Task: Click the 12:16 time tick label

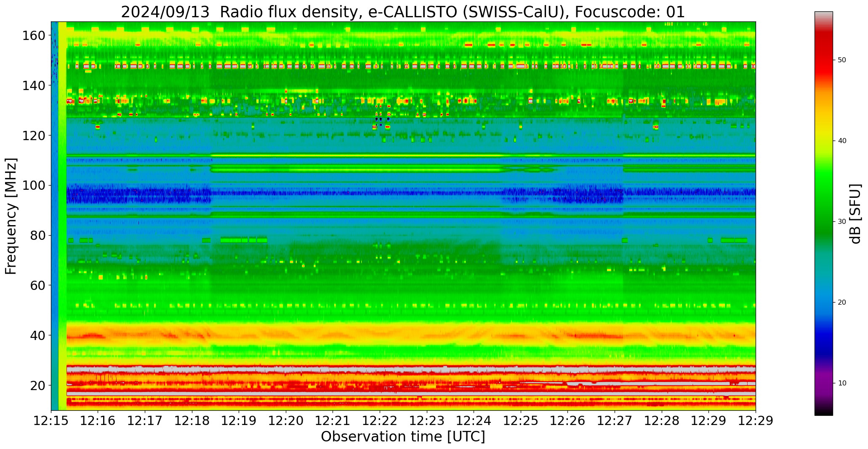Action: click(x=98, y=421)
